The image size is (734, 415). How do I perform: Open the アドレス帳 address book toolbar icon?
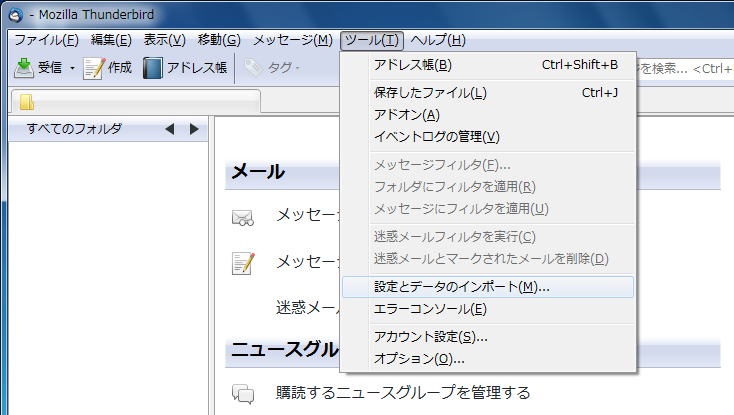coord(153,68)
